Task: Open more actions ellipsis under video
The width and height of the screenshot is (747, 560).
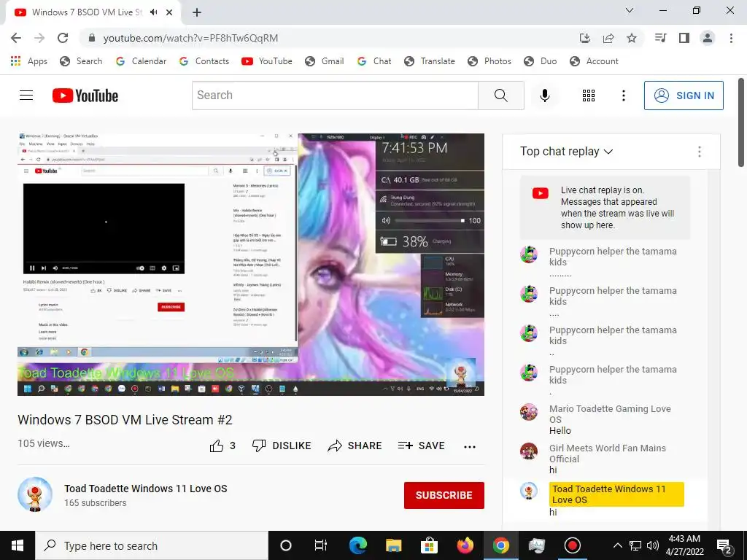Action: pyautogui.click(x=470, y=446)
